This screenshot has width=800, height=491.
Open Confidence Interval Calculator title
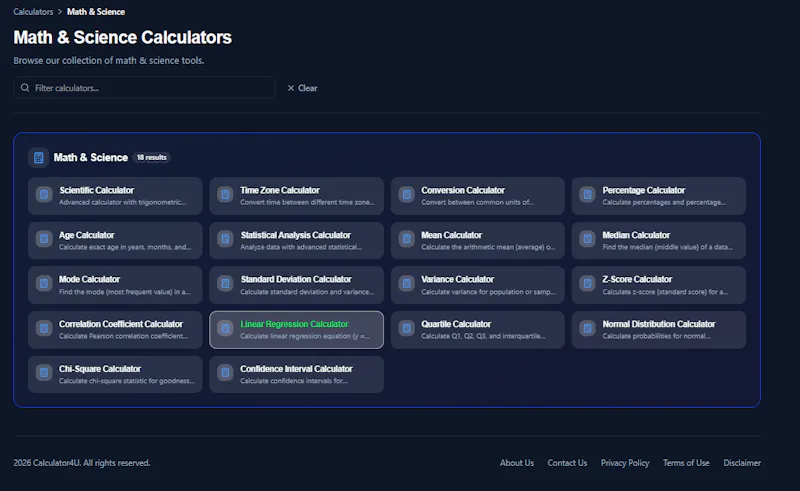tap(296, 369)
